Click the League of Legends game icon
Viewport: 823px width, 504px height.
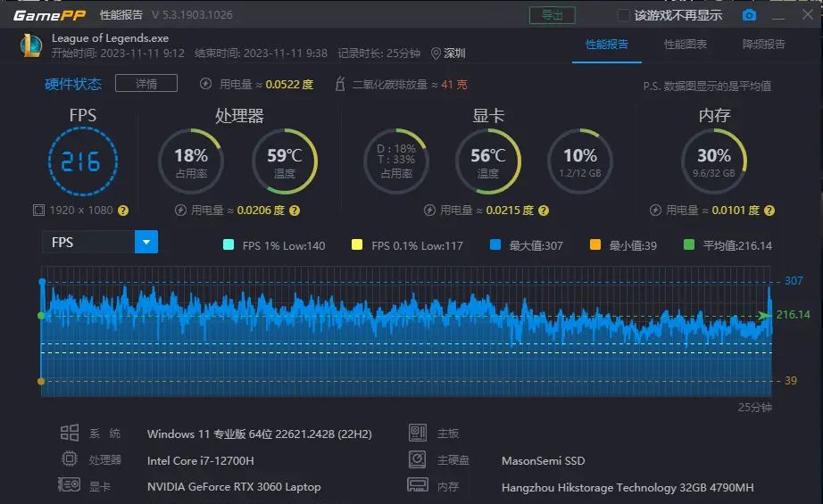(31, 45)
